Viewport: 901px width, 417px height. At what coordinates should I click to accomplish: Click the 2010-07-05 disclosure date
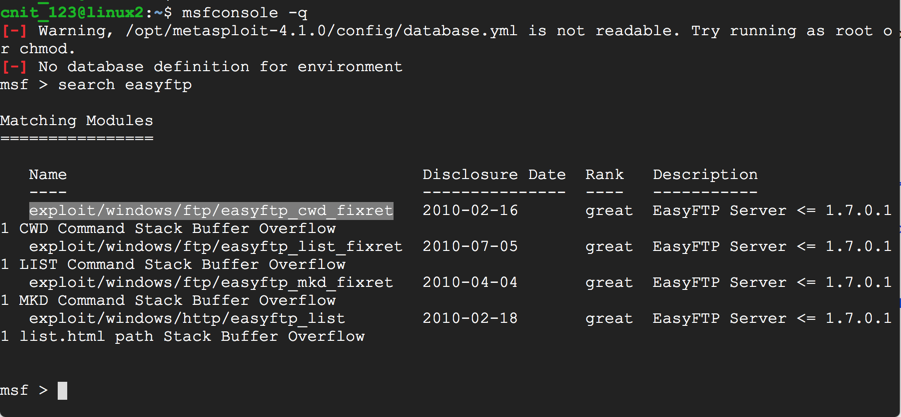click(470, 247)
